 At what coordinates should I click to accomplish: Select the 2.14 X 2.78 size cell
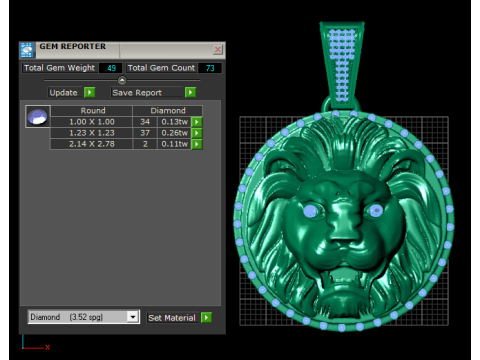92,144
